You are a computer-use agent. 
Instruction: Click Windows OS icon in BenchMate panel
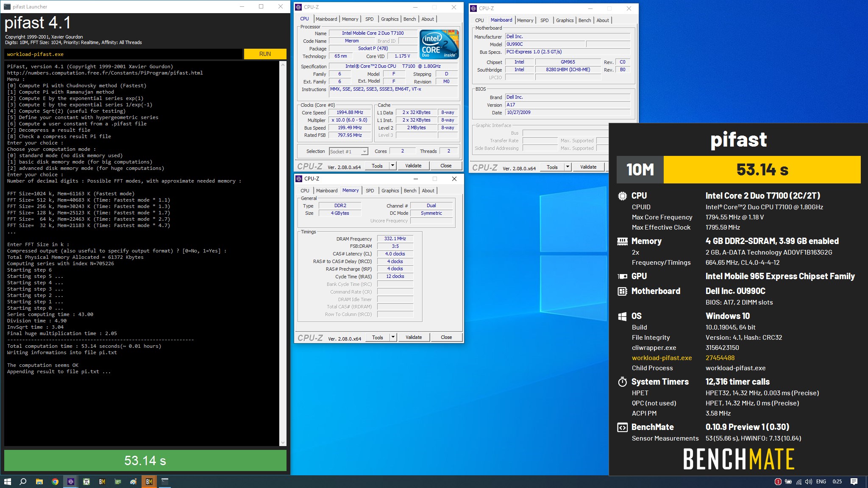click(x=622, y=316)
